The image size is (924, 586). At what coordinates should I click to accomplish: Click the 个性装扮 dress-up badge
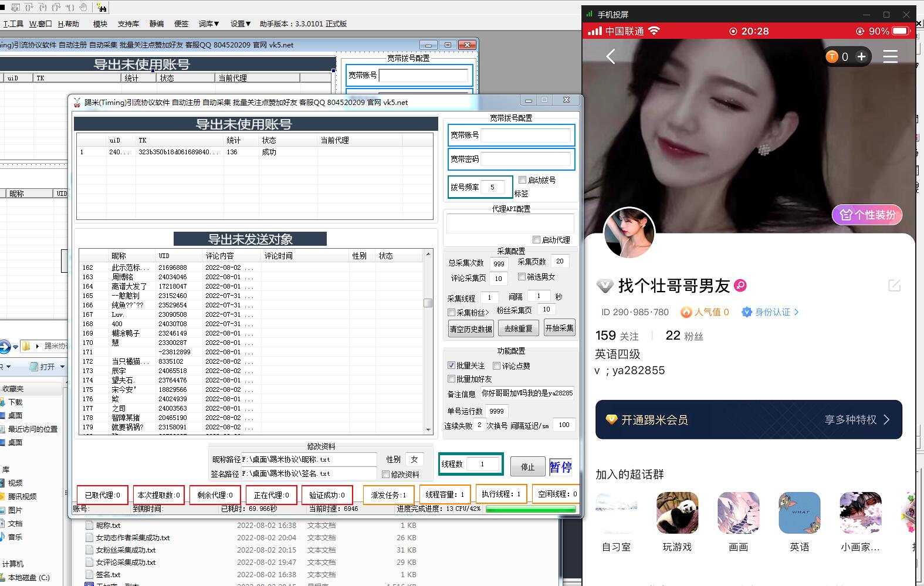point(867,215)
